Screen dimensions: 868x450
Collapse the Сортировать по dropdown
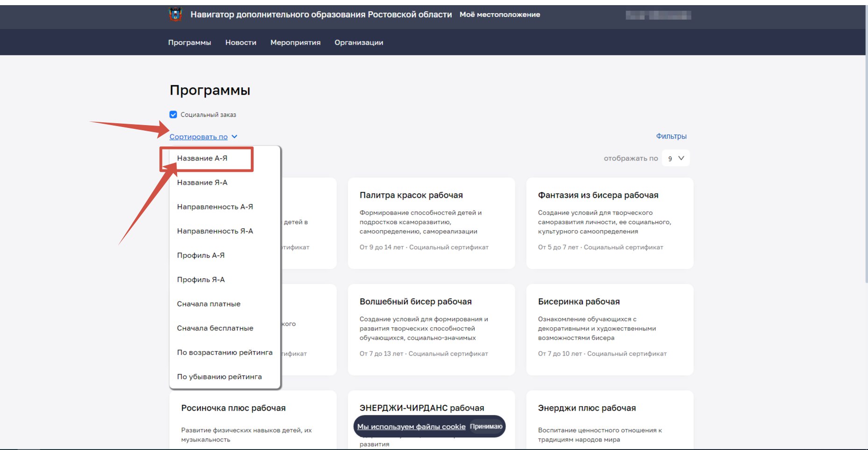(x=199, y=137)
